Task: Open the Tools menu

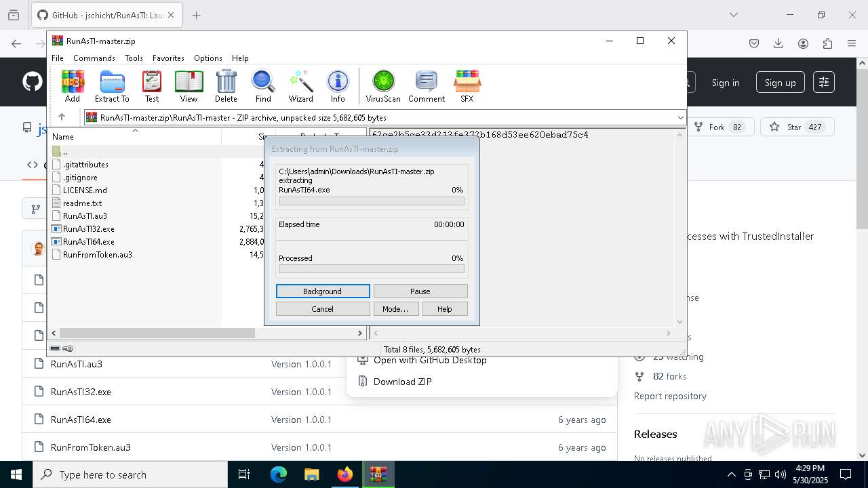Action: [134, 58]
